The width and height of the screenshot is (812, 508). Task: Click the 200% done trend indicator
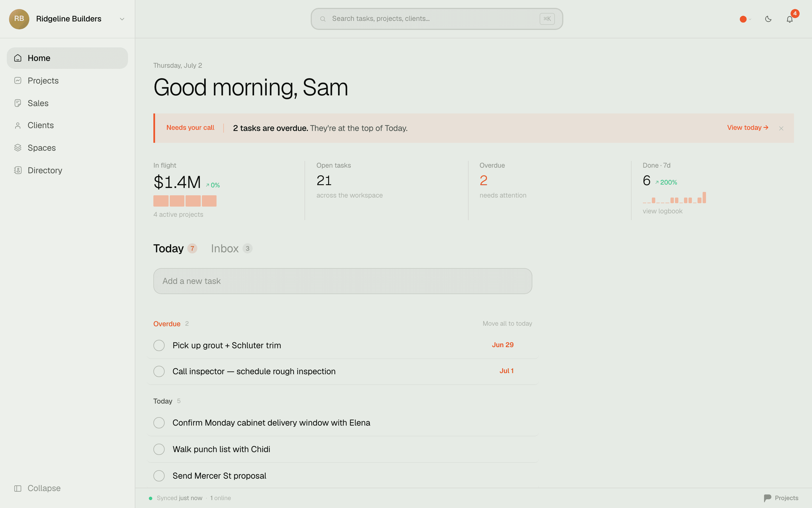tap(666, 182)
